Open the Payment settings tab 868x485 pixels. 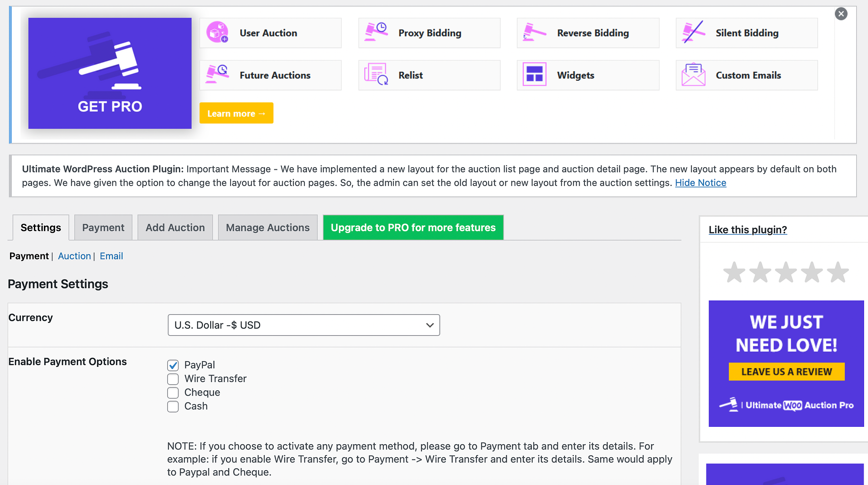point(102,227)
